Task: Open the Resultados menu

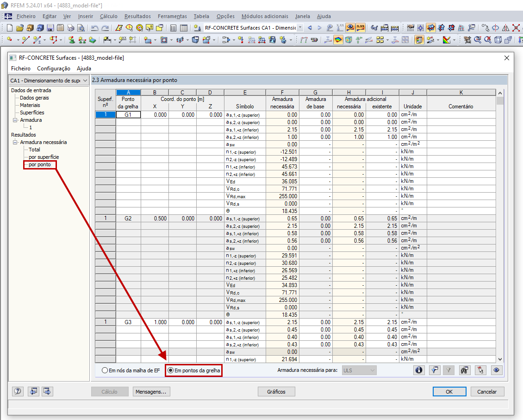Action: (137, 16)
